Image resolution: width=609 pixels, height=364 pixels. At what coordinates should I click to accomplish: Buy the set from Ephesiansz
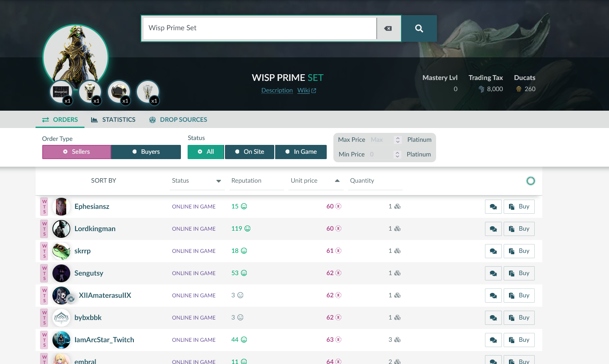(x=519, y=207)
